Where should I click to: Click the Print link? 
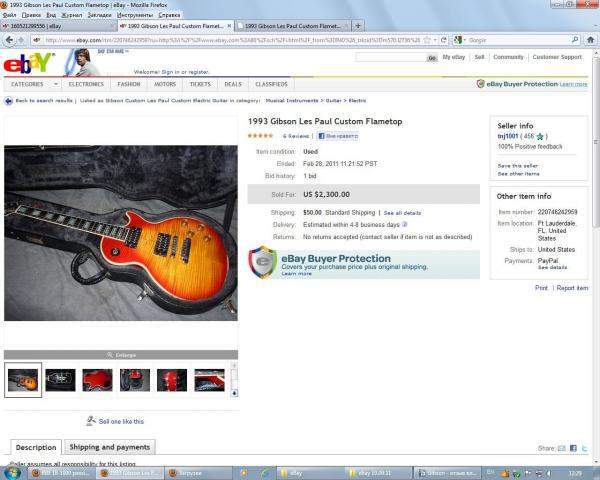541,288
